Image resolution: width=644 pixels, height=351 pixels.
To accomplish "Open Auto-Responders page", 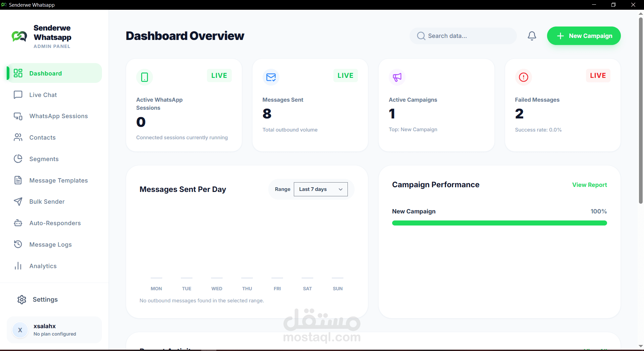I will [x=54, y=223].
